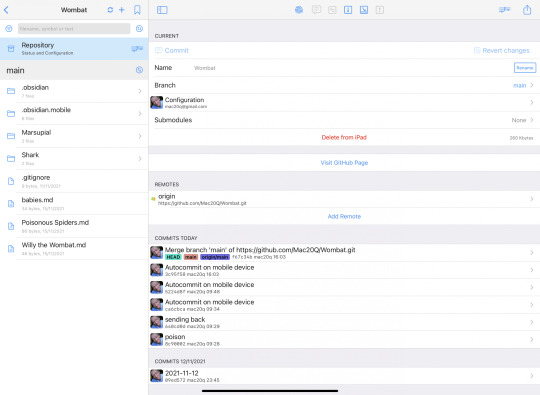540x395 pixels.
Task: Open the poison commit
Action: pos(344,340)
